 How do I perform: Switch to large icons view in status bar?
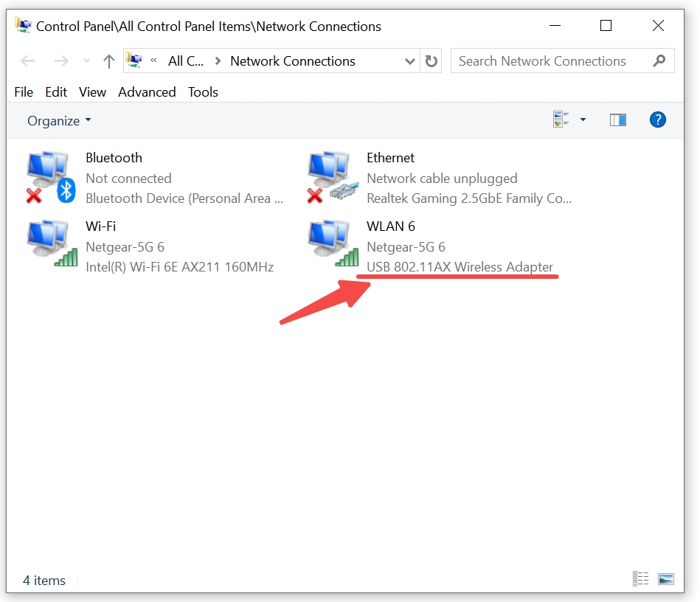[665, 579]
